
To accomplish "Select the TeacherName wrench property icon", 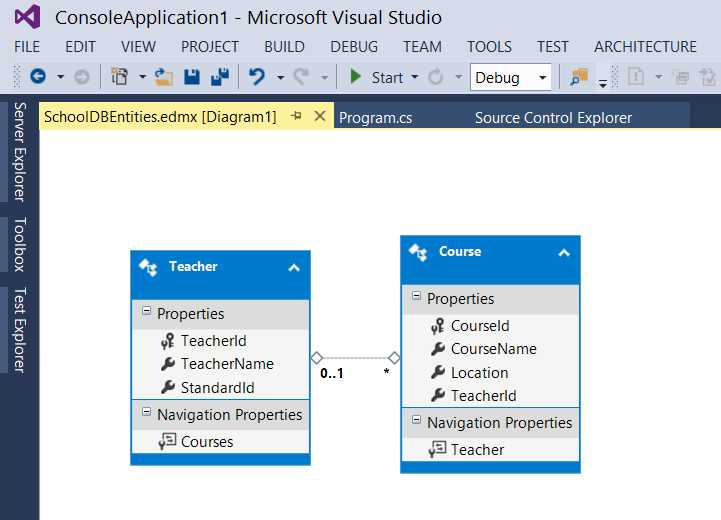I will click(x=168, y=364).
